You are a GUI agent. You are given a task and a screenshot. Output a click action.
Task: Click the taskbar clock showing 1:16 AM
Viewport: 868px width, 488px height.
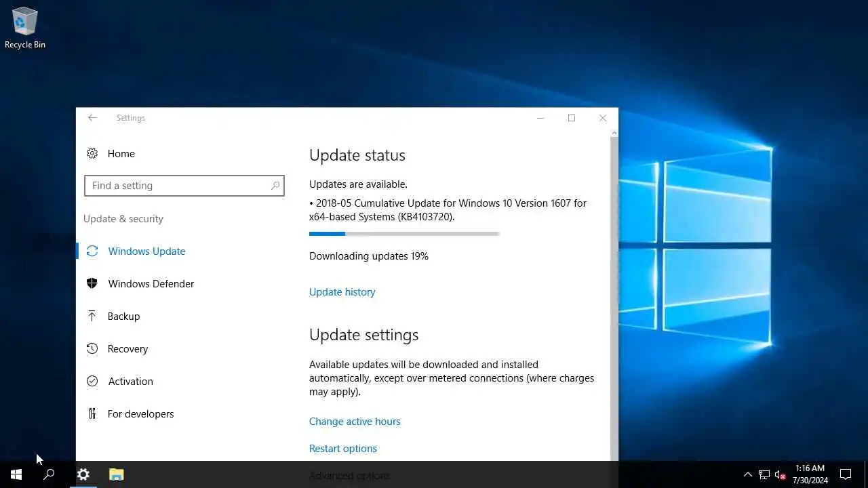pos(810,474)
